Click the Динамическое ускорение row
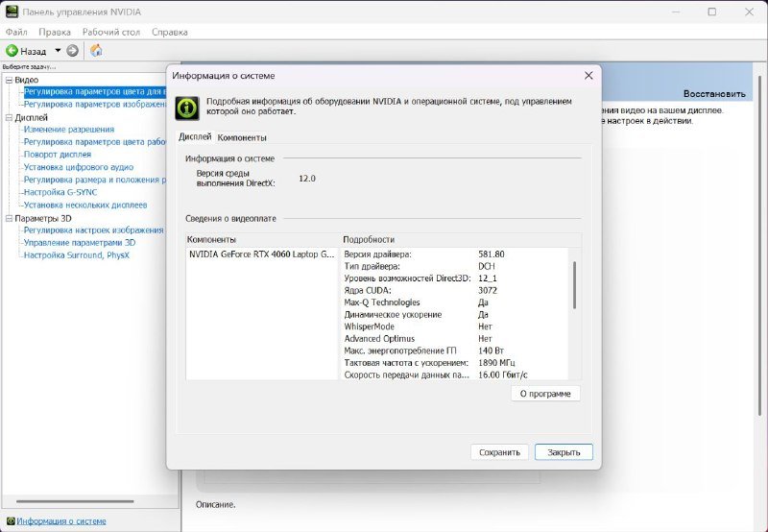 point(455,315)
